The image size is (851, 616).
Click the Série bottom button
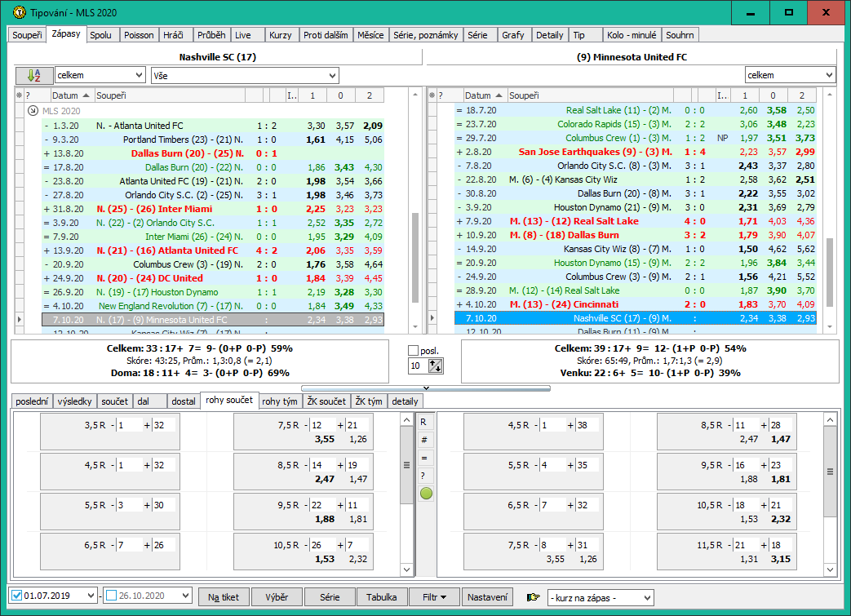click(330, 597)
